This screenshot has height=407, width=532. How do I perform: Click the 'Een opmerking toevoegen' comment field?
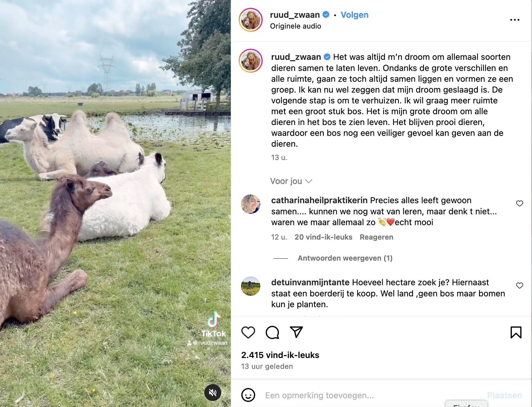373,395
